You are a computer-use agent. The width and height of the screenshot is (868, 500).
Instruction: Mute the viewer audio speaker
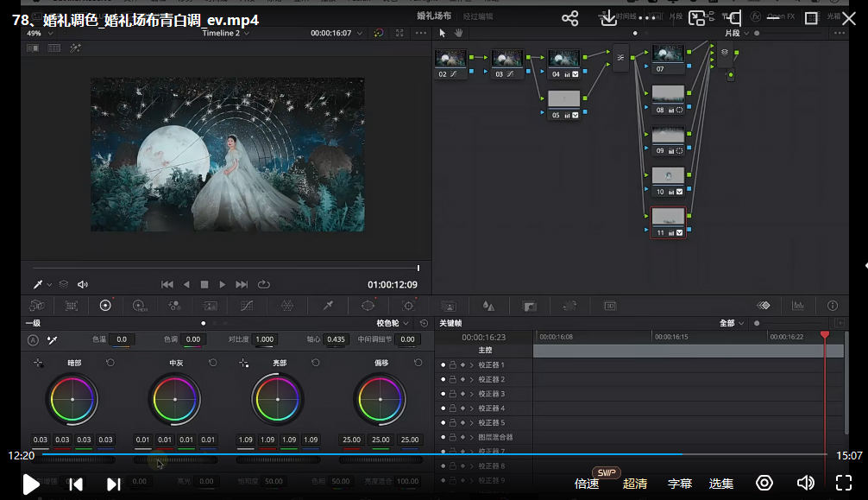click(x=83, y=284)
